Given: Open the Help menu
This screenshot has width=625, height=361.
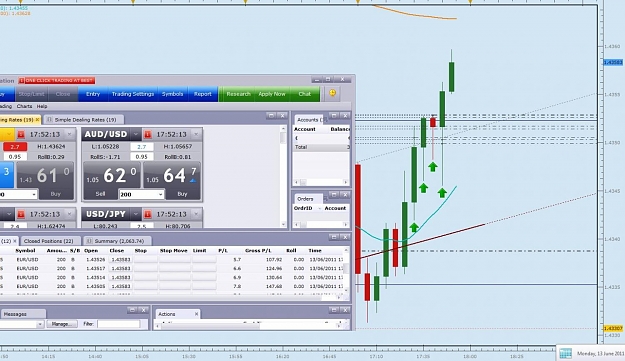Looking at the screenshot, I should click(42, 106).
